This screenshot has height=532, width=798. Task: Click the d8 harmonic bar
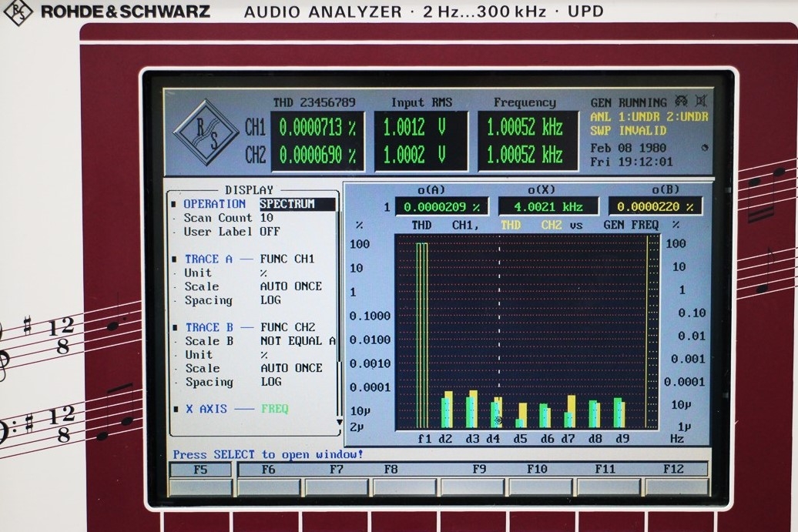pyautogui.click(x=595, y=414)
